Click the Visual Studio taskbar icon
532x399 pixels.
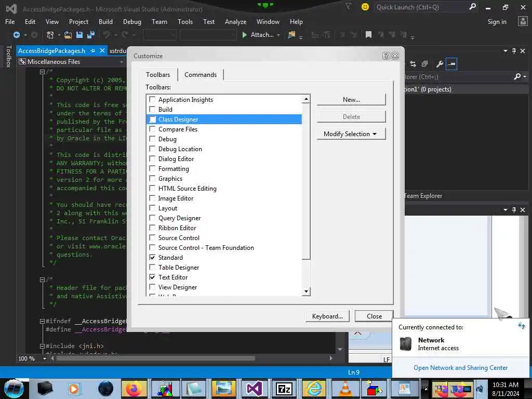[x=254, y=389]
